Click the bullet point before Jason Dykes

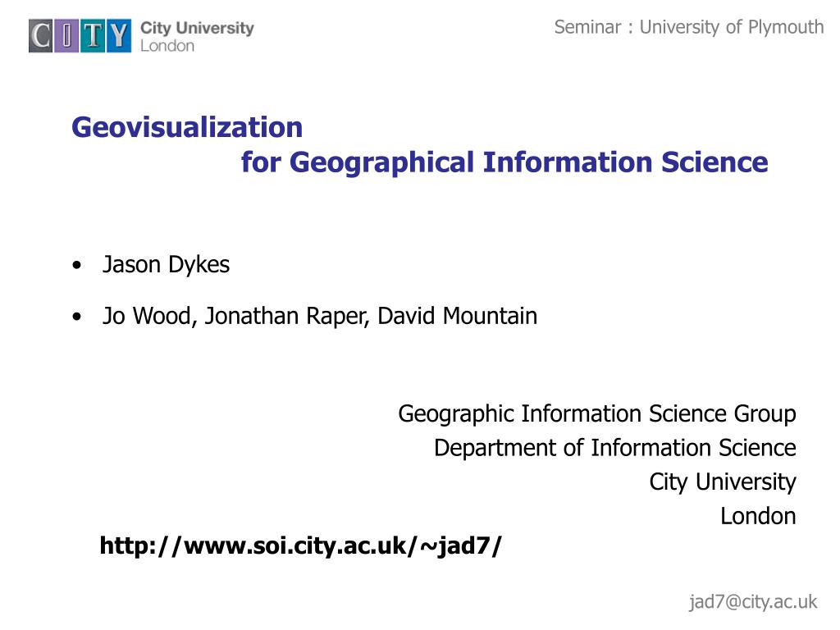77,265
